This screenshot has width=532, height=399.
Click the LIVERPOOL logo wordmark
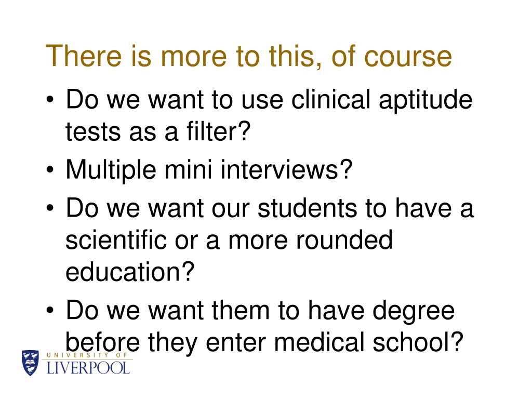88,368
